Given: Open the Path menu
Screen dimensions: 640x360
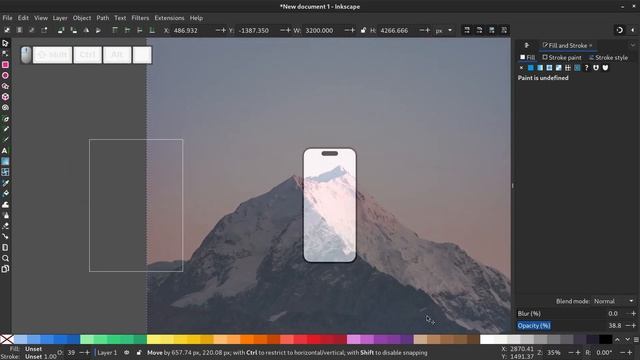Looking at the screenshot, I should [x=103, y=18].
